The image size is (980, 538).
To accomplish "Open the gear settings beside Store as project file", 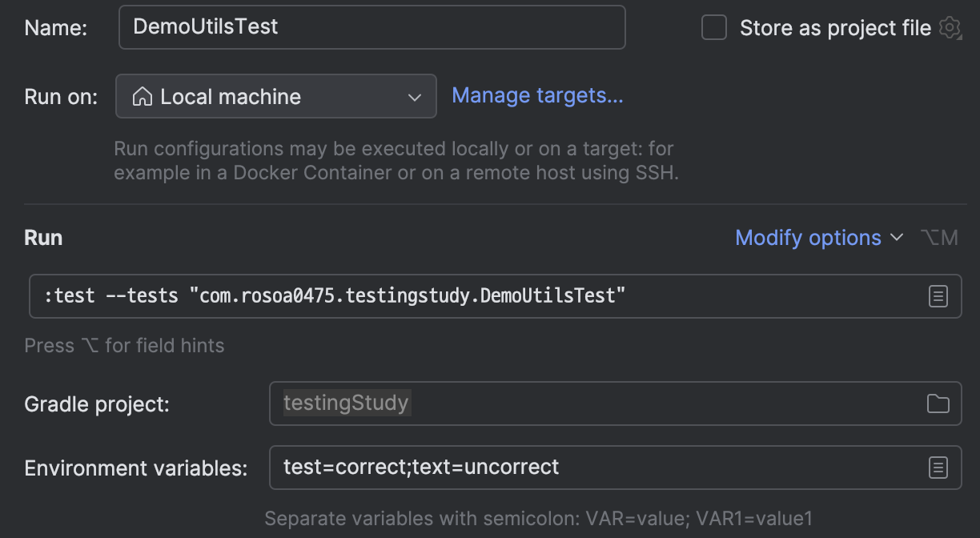I will pos(950,28).
